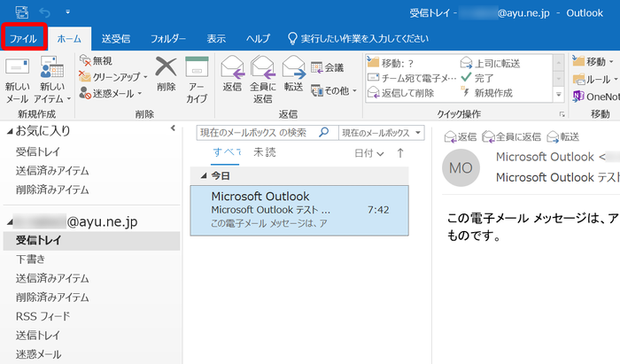Click 返信 in the reading pane

461,137
